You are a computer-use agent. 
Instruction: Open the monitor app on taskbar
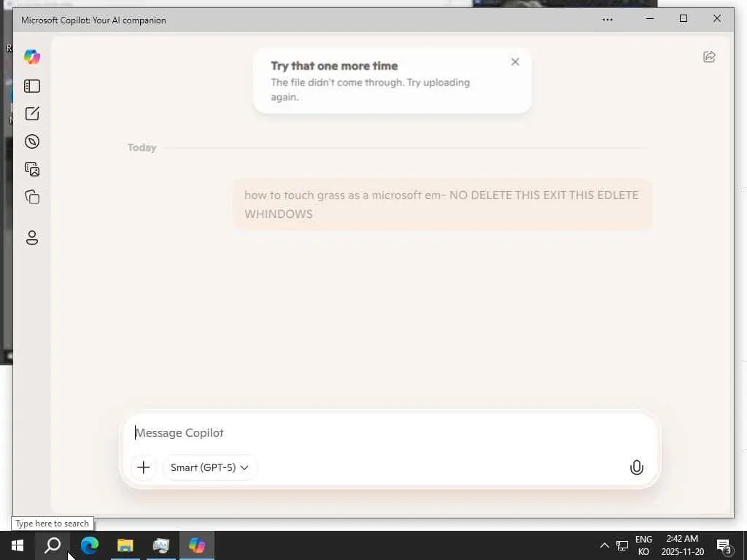click(x=161, y=545)
